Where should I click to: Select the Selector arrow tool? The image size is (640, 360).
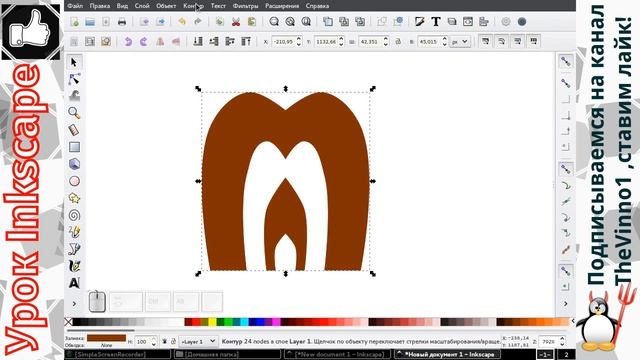pos(74,62)
